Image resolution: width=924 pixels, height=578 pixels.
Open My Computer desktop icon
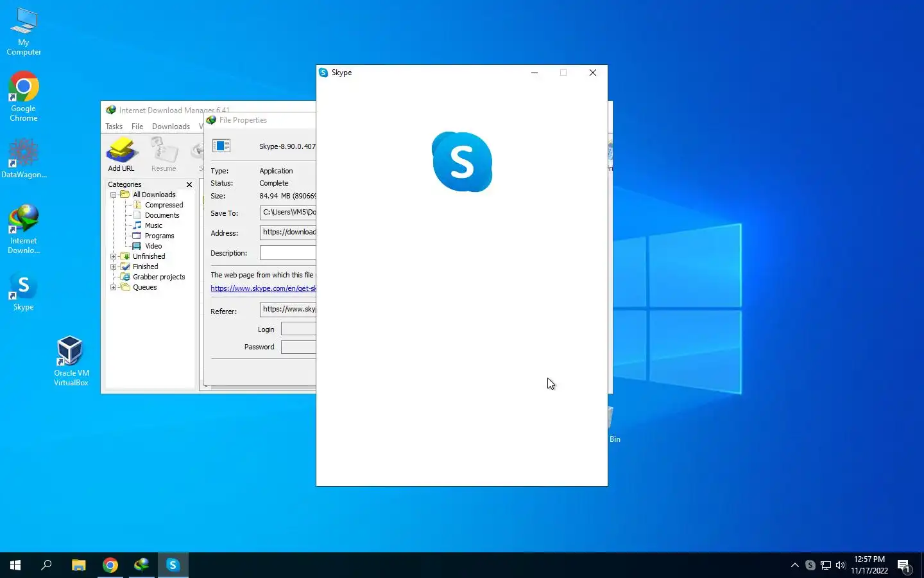point(24,31)
